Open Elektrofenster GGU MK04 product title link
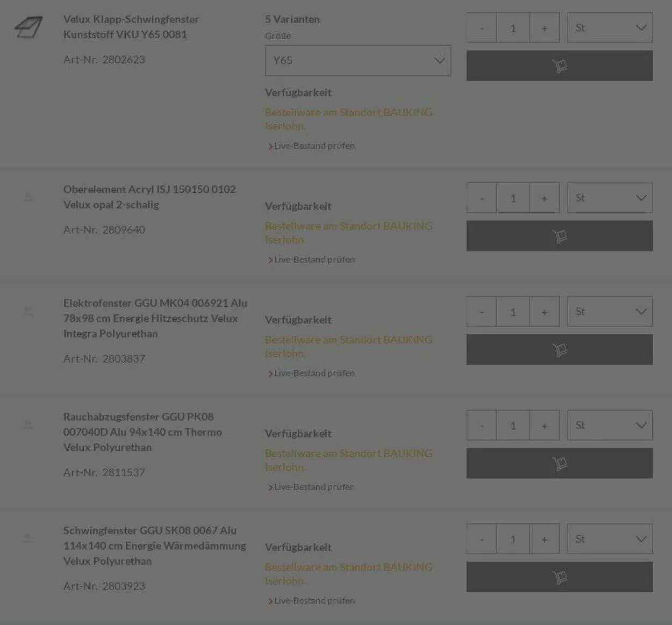This screenshot has height=625, width=672. point(155,318)
